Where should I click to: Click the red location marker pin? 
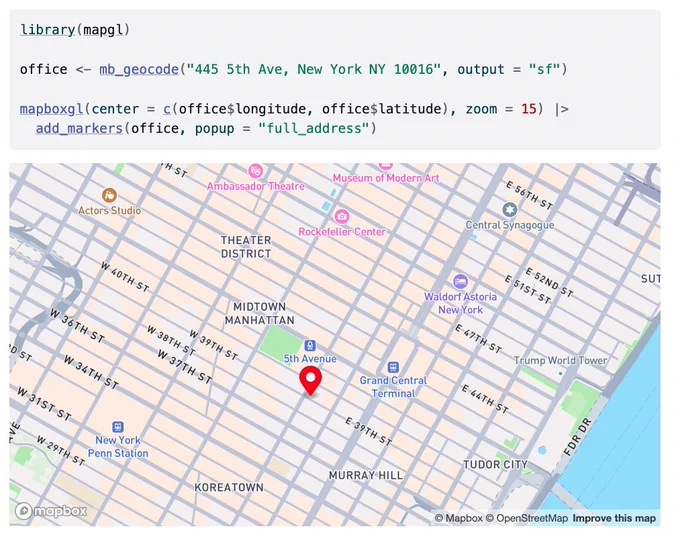point(310,380)
